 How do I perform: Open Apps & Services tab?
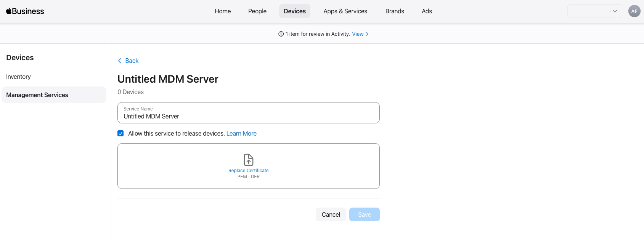(345, 11)
